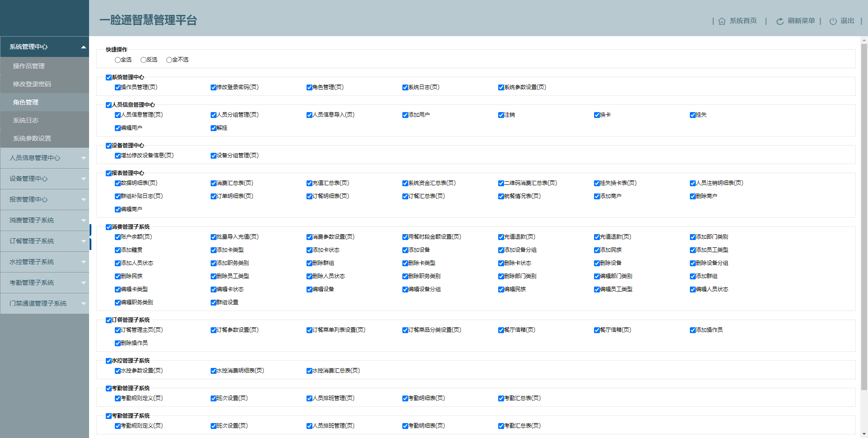
Task: Expand the 订餐管理子系统 sidebar menu
Action: (x=44, y=241)
